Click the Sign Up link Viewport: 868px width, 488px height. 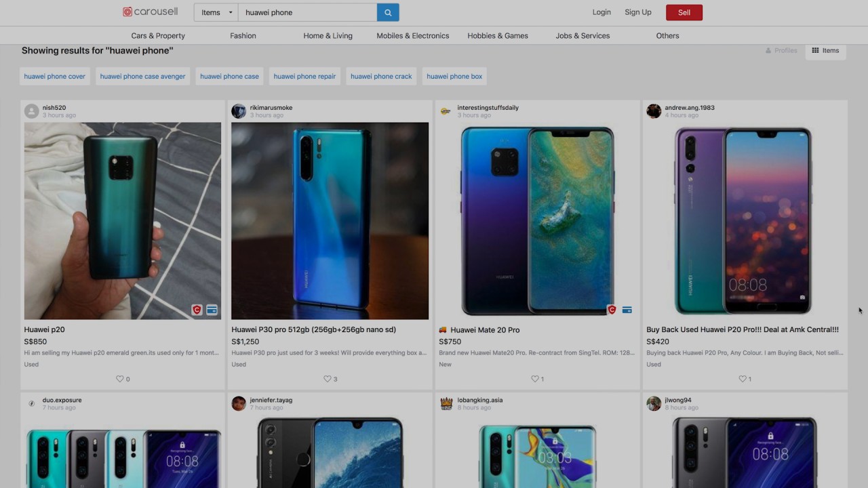pos(638,12)
